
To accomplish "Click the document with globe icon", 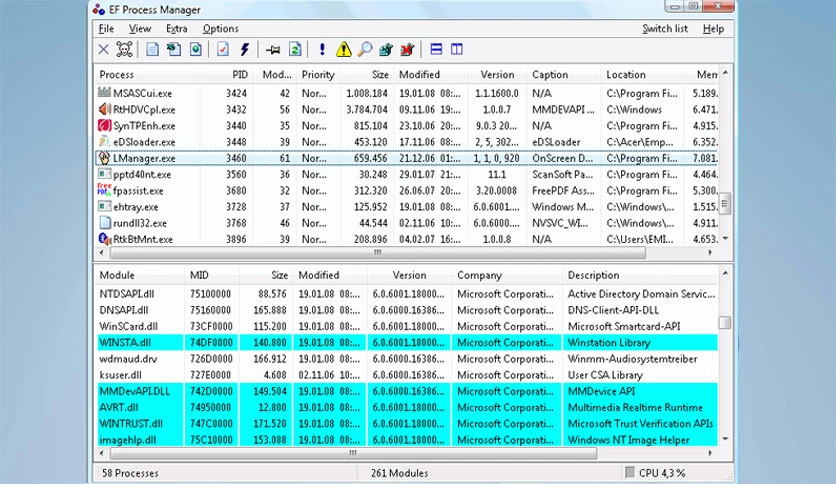I will 196,50.
